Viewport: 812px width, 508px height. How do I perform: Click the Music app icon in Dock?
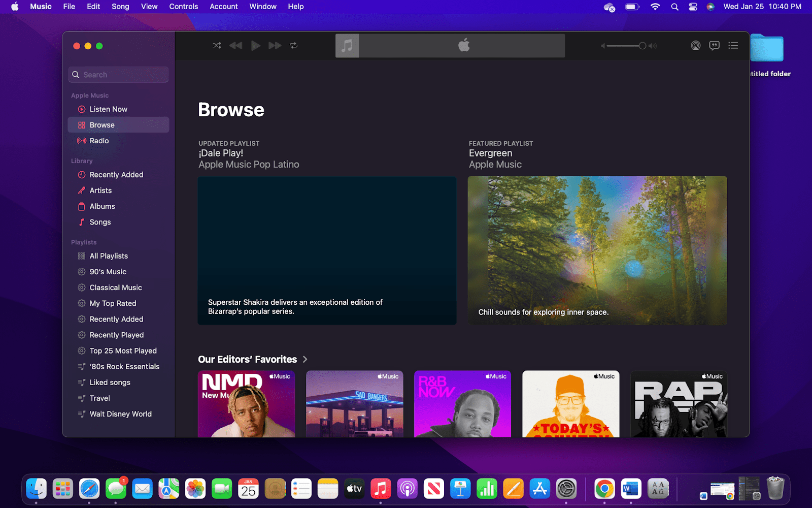381,489
